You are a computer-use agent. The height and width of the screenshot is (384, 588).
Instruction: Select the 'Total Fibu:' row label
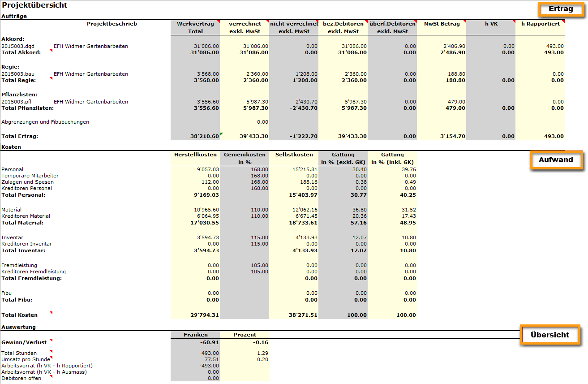tap(17, 300)
